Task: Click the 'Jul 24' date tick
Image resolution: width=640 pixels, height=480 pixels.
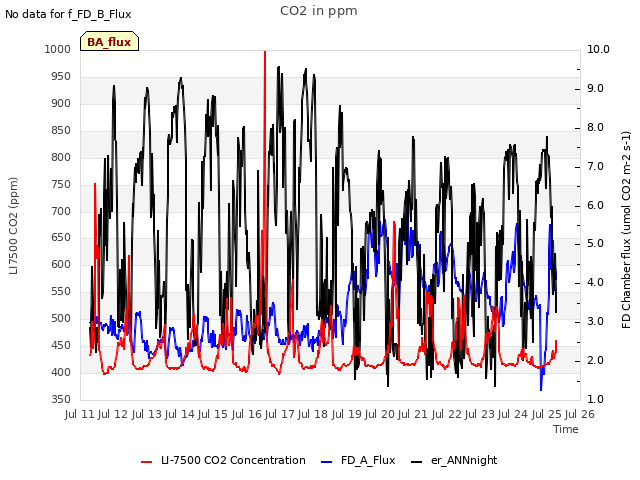Action: tap(513, 414)
